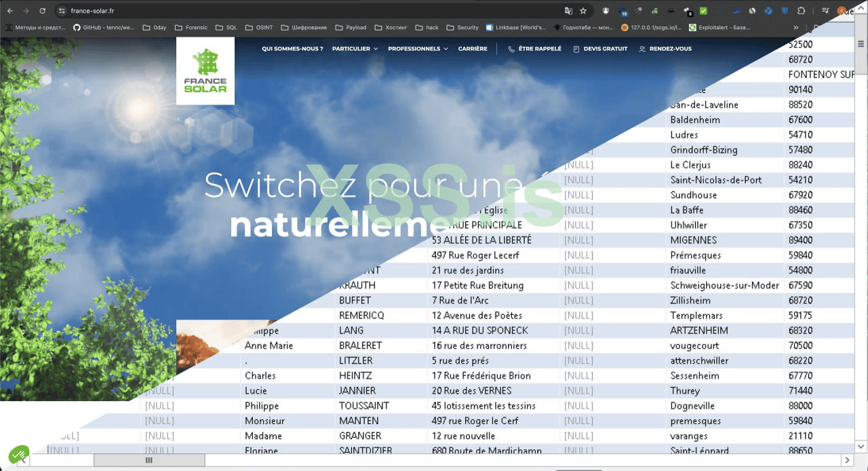
Task: Reload the france-solar.fr page
Action: [43, 11]
